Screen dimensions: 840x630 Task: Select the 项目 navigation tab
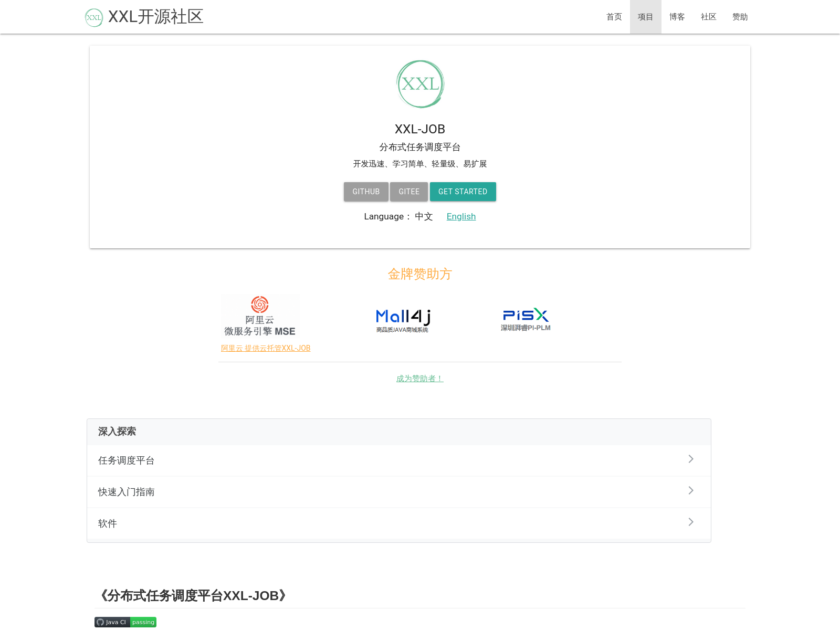point(645,17)
